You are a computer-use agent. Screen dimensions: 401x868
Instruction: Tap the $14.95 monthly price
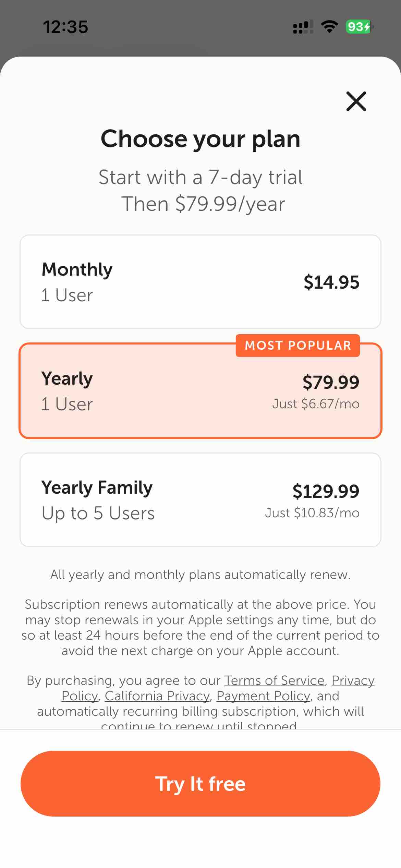tap(331, 282)
